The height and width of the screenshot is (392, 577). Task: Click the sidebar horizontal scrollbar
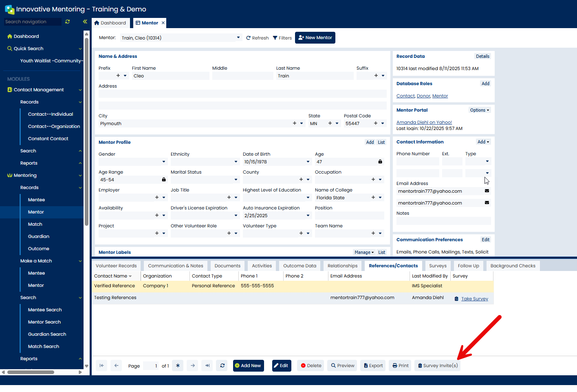[x=31, y=372]
